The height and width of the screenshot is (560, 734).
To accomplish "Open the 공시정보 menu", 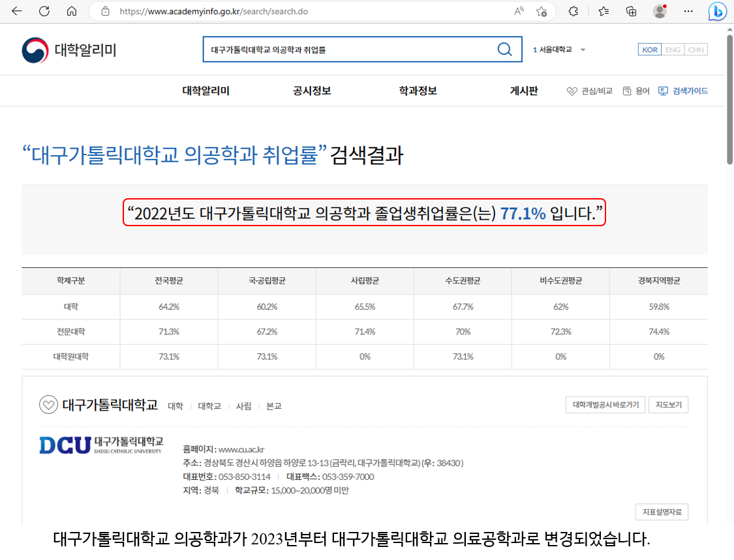I will [x=312, y=91].
